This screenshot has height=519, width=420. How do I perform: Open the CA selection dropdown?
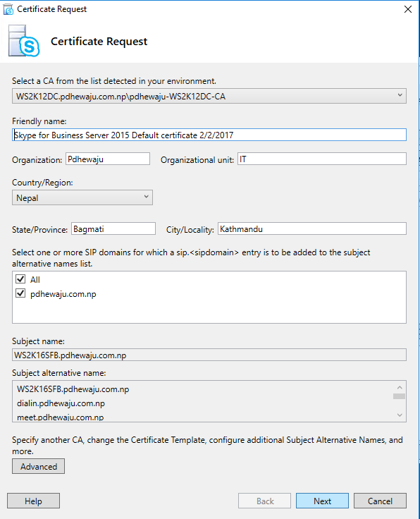tap(209, 96)
